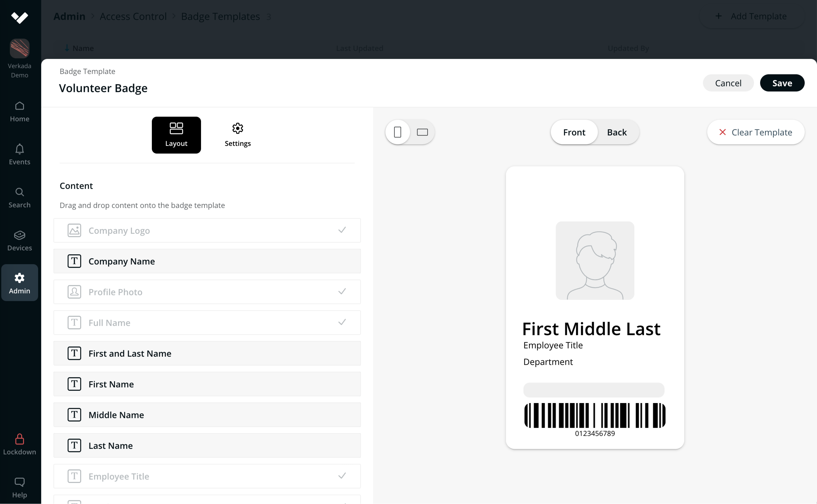Select the Layout tab

tap(176, 135)
